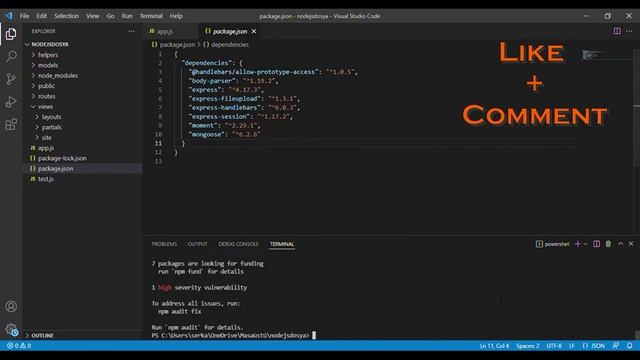The width and height of the screenshot is (640, 360).
Task: Open notifications bell in status bar
Action: coord(629,346)
